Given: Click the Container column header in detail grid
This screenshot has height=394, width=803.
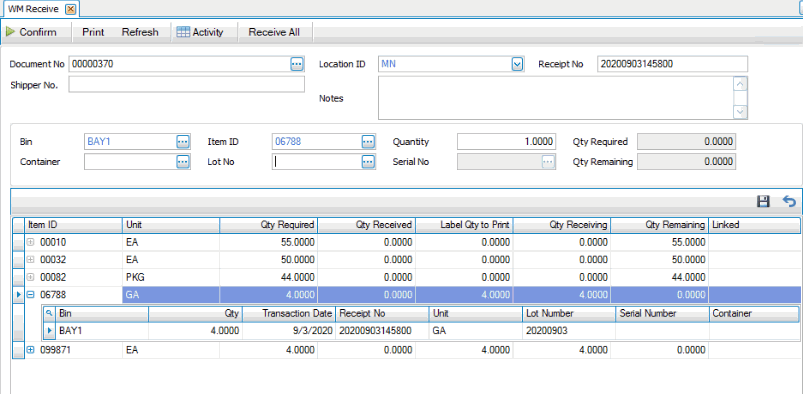Looking at the screenshot, I should coord(754,313).
